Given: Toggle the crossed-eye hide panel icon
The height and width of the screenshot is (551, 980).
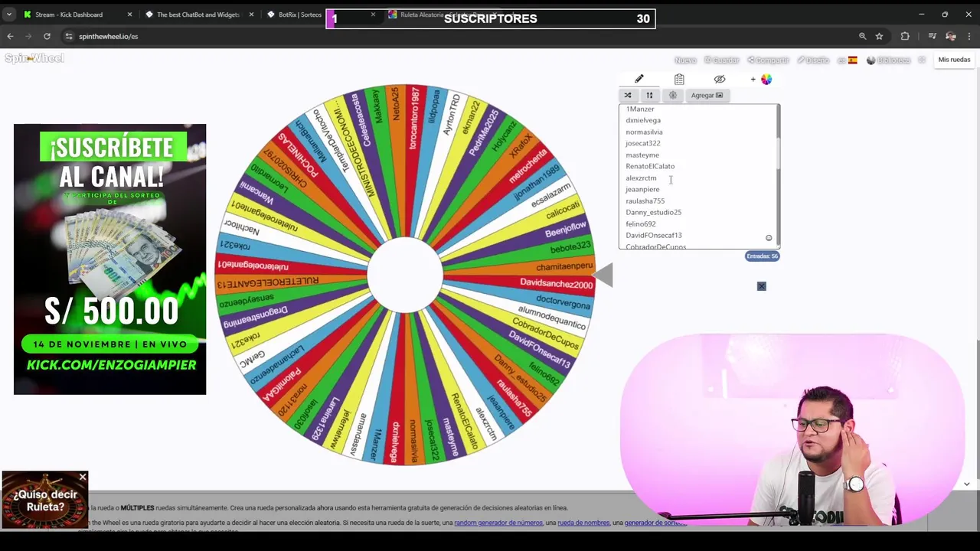Looking at the screenshot, I should click(x=720, y=79).
